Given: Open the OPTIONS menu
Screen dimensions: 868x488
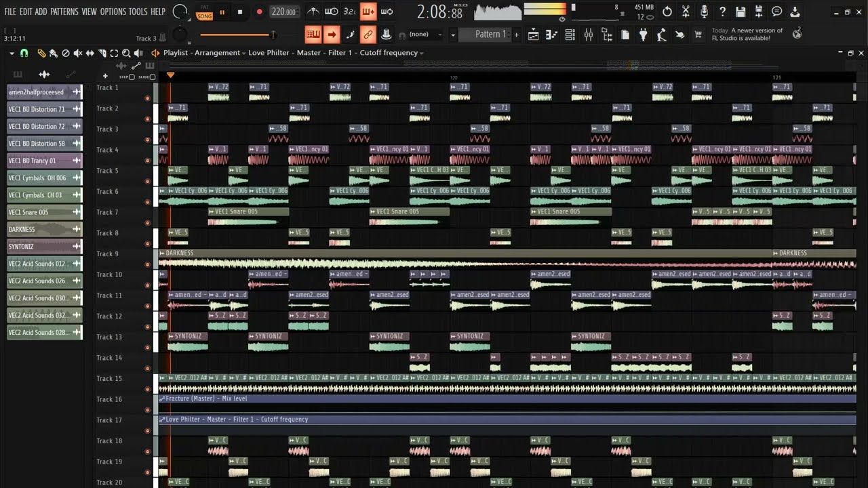Looking at the screenshot, I should tap(113, 12).
